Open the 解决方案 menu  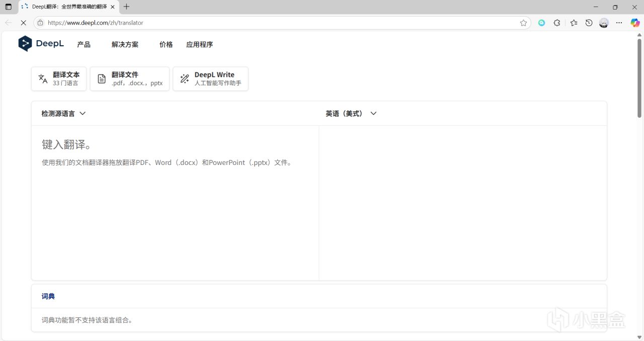[125, 44]
